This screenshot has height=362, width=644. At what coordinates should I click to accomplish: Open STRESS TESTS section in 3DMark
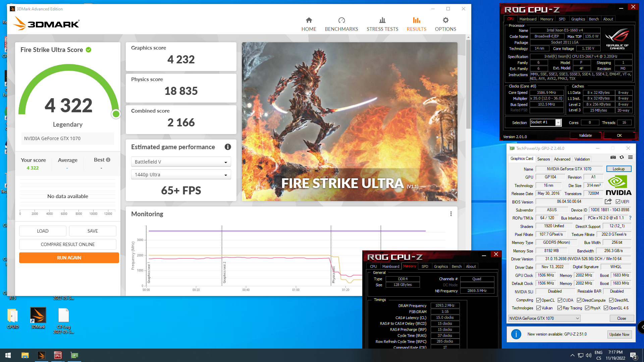click(x=382, y=24)
